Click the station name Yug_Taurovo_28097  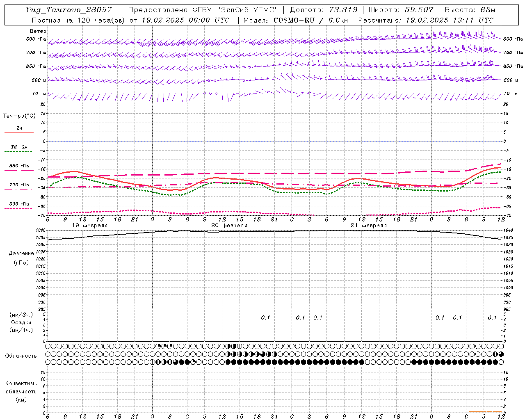[69, 10]
